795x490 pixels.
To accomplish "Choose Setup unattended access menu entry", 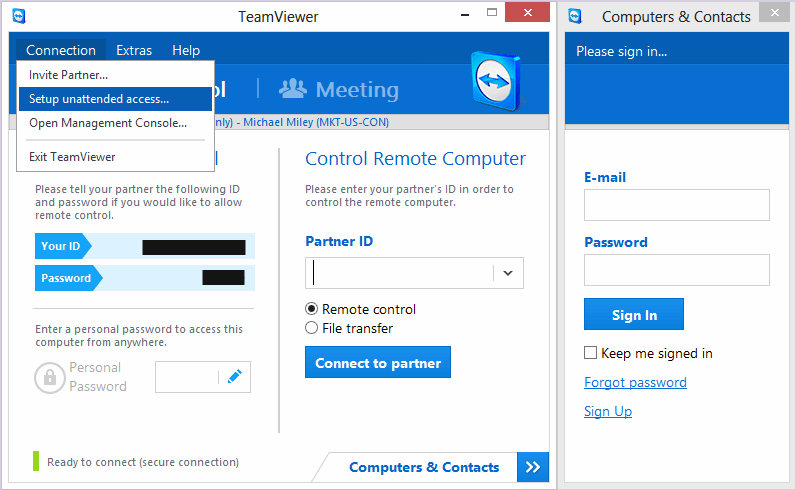I will tap(99, 99).
